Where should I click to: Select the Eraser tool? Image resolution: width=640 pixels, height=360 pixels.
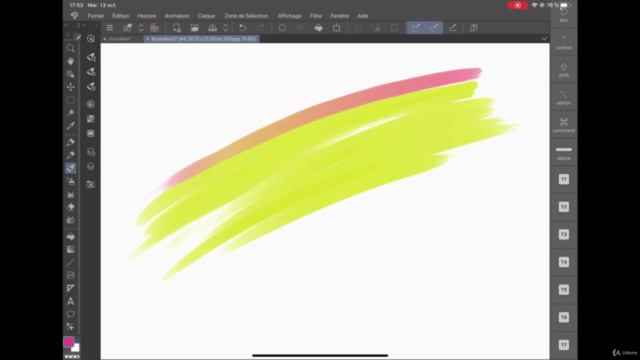[x=70, y=207]
